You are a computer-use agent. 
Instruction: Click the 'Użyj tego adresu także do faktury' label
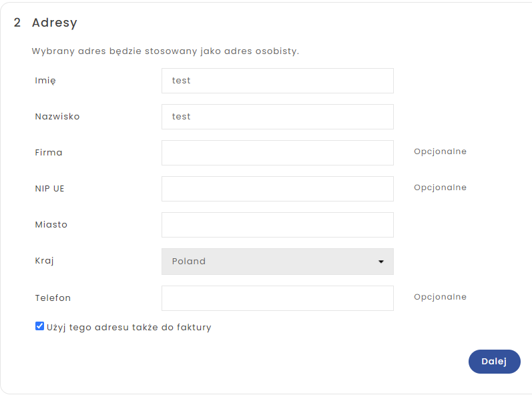coord(129,327)
